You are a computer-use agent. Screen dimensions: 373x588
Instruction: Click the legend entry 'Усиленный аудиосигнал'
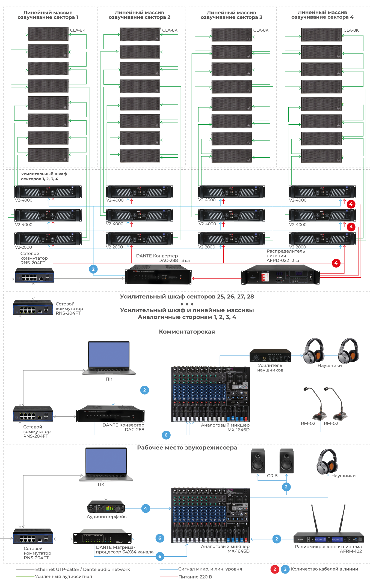coord(63,576)
